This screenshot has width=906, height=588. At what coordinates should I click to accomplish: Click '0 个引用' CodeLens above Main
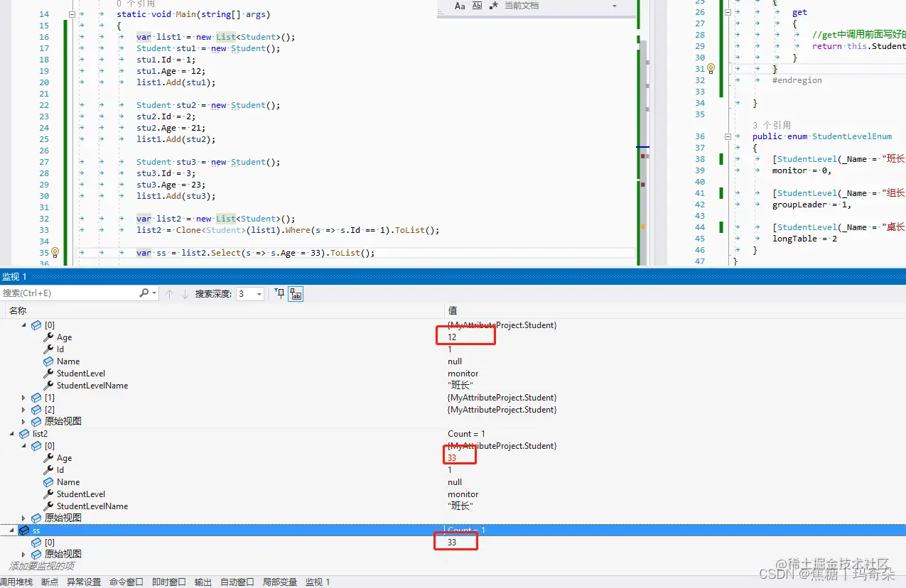coord(136,4)
